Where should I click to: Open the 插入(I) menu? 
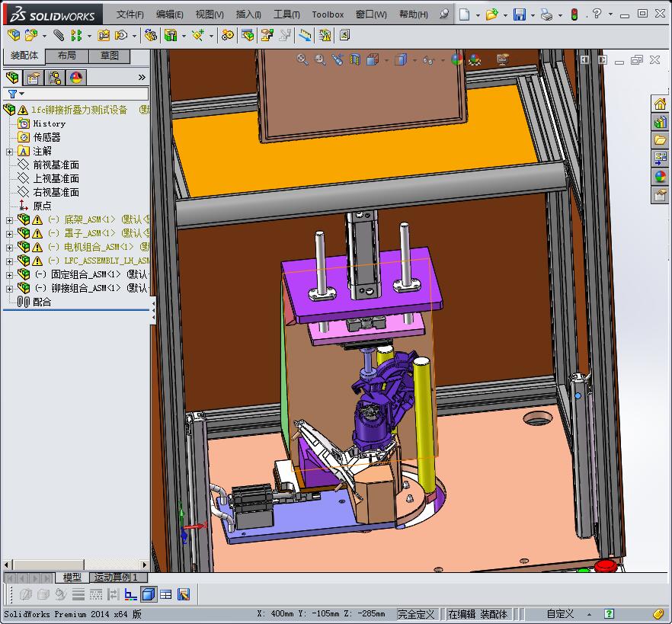pos(248,14)
